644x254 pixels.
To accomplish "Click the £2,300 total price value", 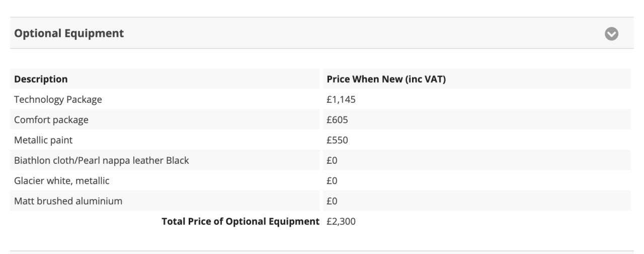I will point(341,221).
